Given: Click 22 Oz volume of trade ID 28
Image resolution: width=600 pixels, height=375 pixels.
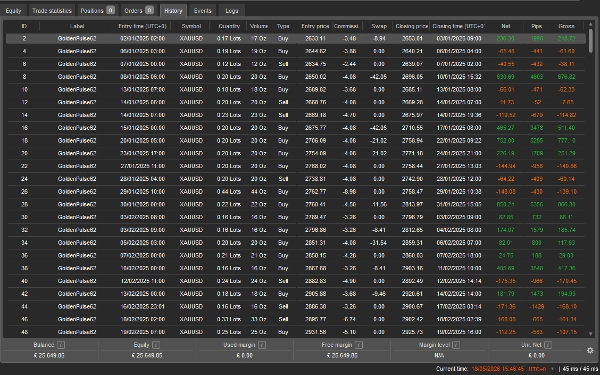Looking at the screenshot, I should point(259,204).
